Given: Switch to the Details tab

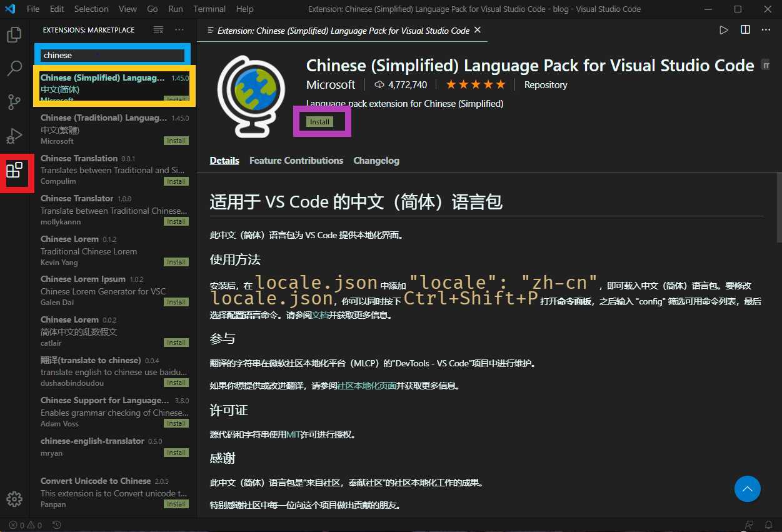Looking at the screenshot, I should (224, 161).
